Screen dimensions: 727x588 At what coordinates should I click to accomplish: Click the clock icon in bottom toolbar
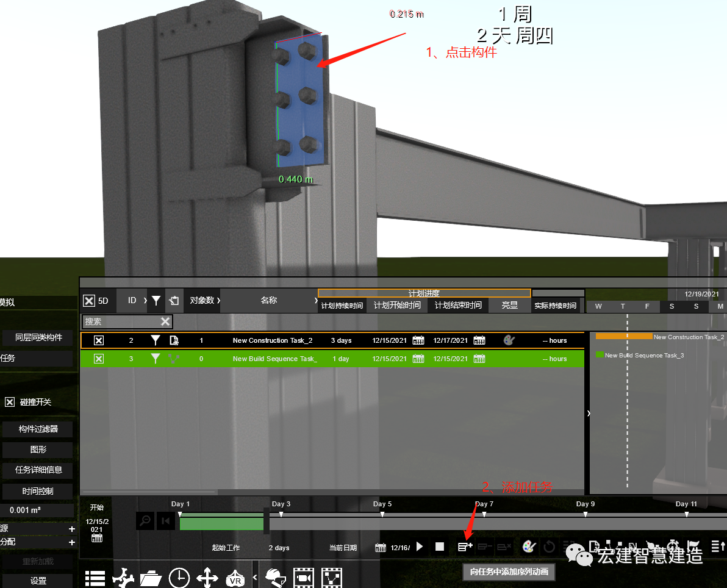[x=179, y=578]
